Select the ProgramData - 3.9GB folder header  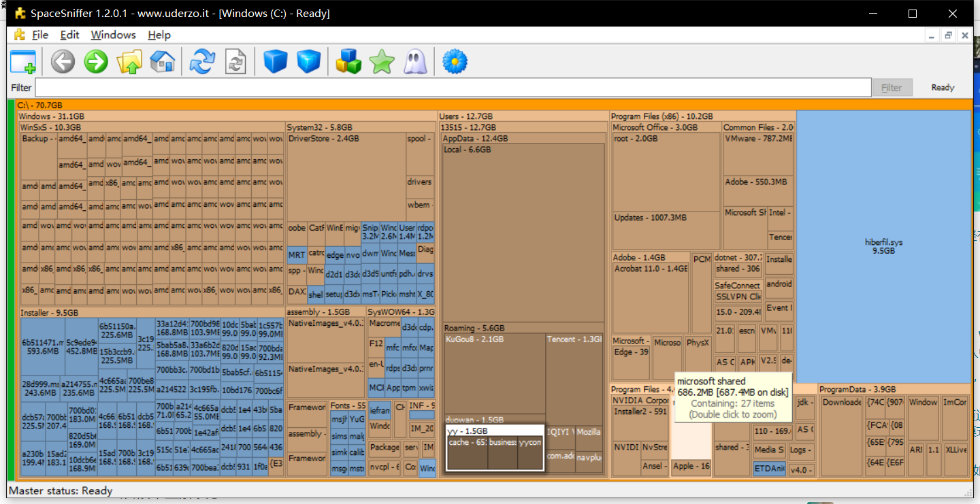(x=894, y=390)
